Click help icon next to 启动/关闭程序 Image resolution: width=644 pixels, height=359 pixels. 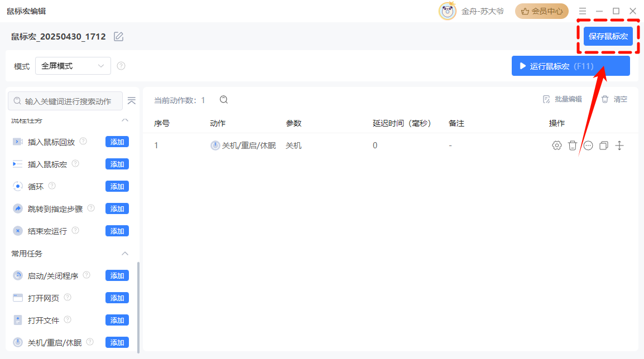tap(86, 275)
